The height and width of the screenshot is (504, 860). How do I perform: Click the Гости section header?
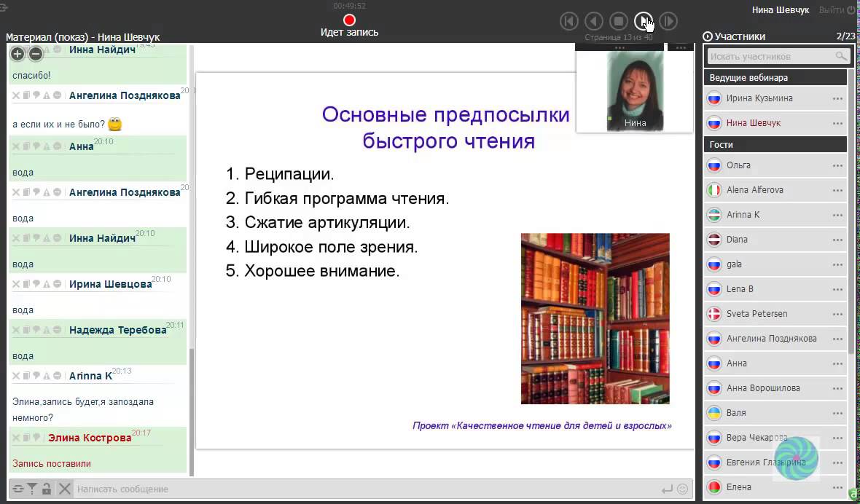coord(775,144)
